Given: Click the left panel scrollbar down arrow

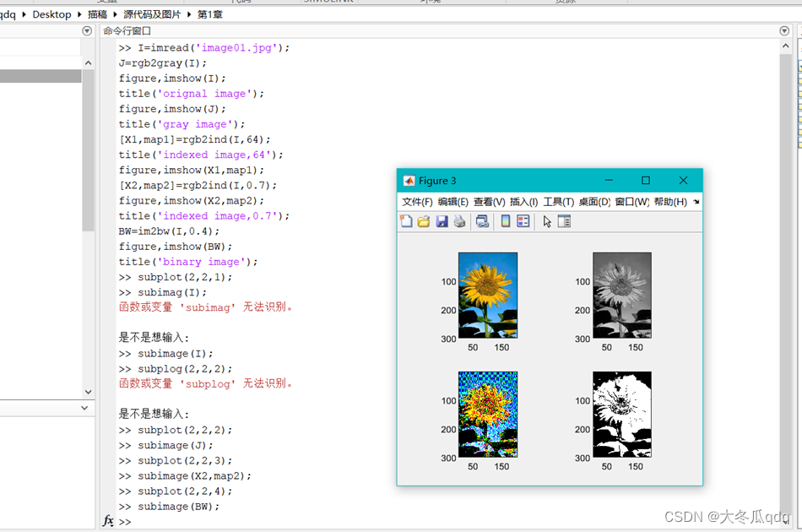Looking at the screenshot, I should (x=88, y=392).
